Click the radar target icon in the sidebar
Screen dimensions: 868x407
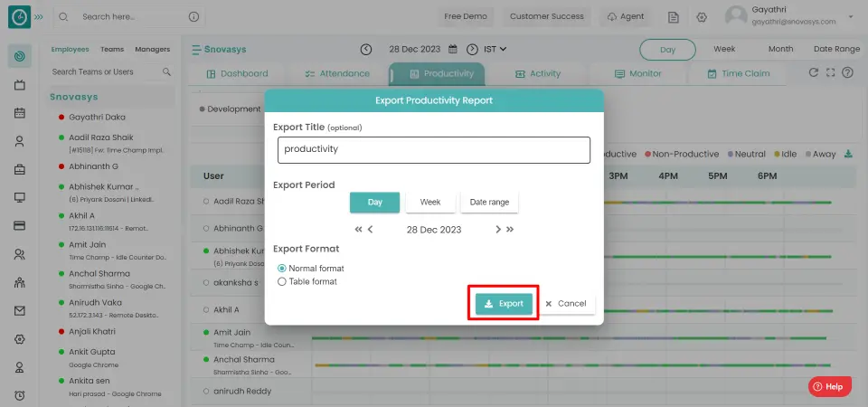tap(19, 56)
